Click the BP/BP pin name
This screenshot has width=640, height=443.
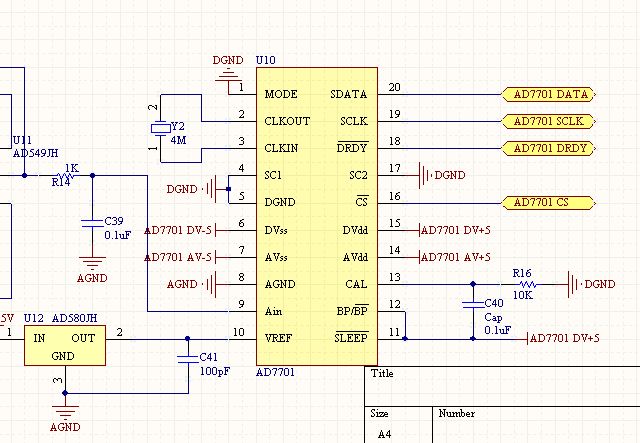tap(352, 311)
